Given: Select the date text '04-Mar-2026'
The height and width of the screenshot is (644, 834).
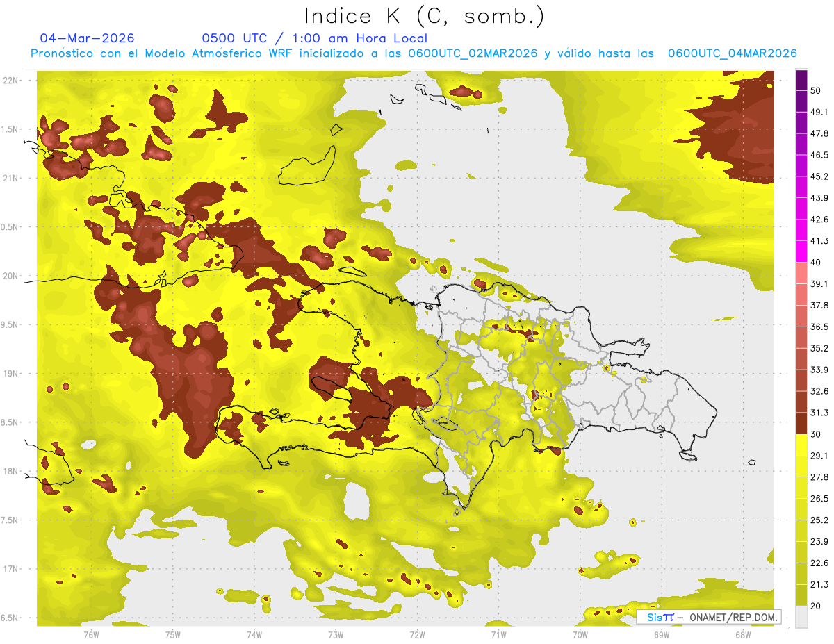Looking at the screenshot, I should (88, 38).
